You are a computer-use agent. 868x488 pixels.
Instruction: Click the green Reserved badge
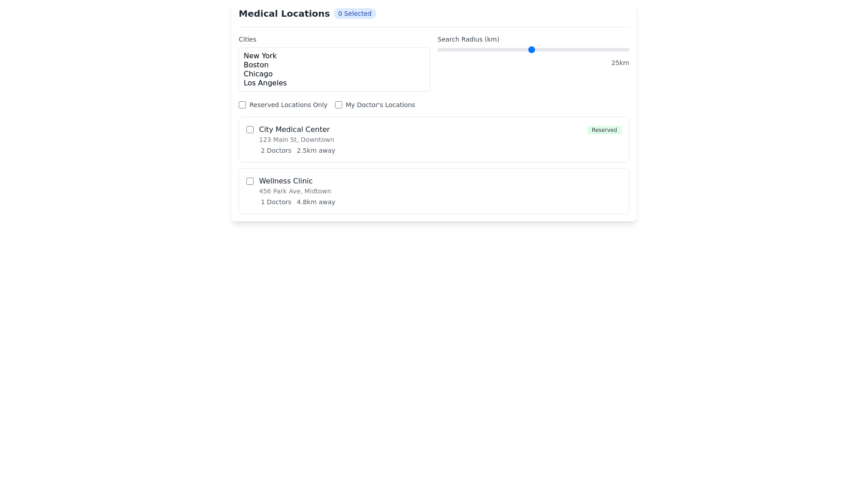604,130
